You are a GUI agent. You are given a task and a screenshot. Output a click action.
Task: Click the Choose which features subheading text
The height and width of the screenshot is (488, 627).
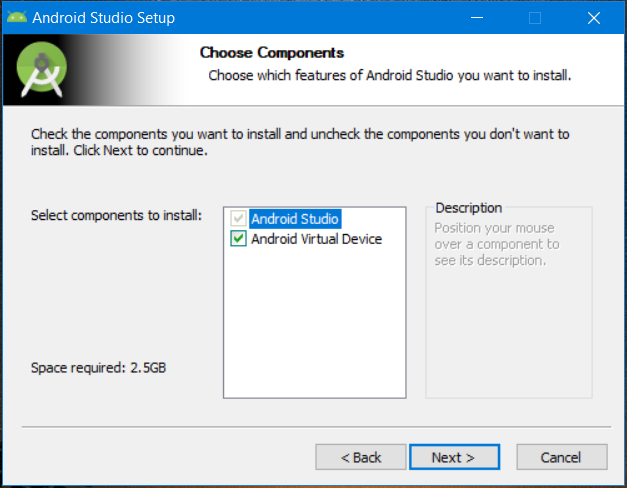389,76
